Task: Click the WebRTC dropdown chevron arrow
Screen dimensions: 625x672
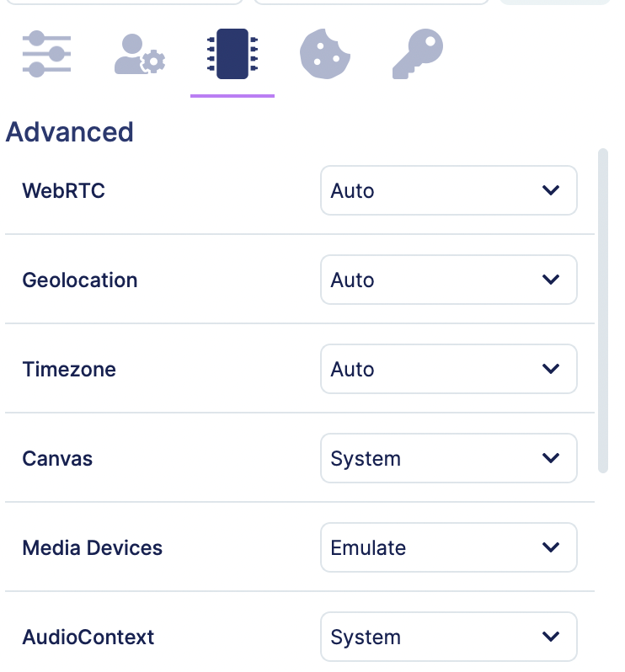Action: tap(551, 190)
